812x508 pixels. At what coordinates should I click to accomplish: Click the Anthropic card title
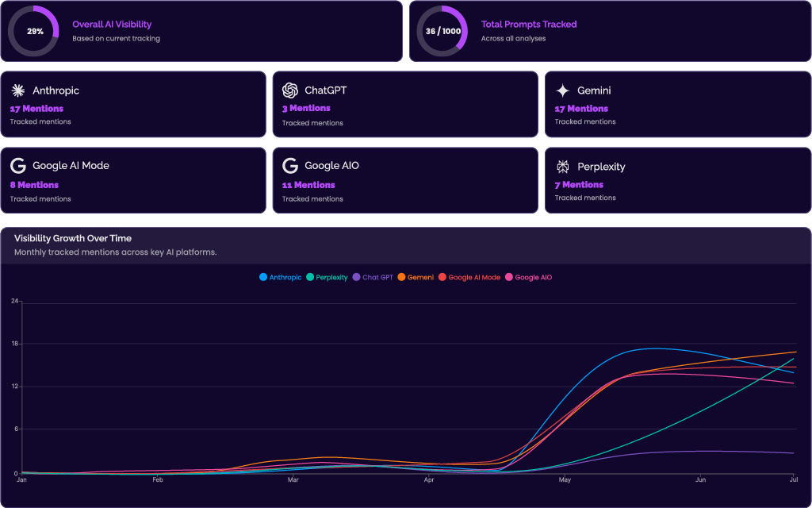click(x=56, y=90)
